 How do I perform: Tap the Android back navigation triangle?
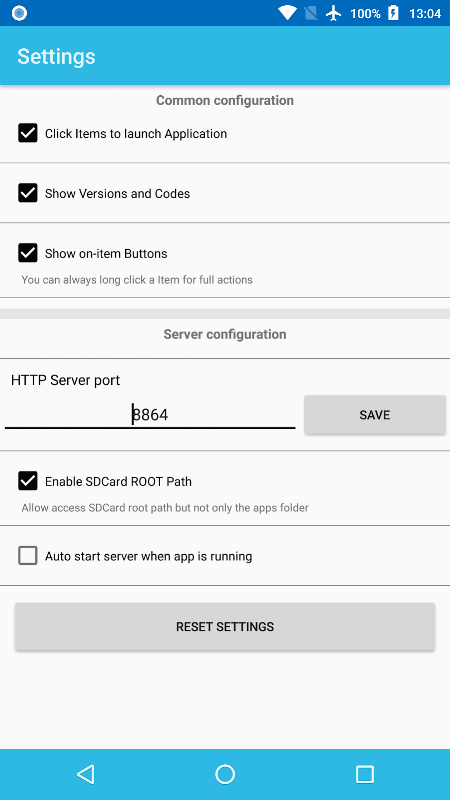click(86, 774)
